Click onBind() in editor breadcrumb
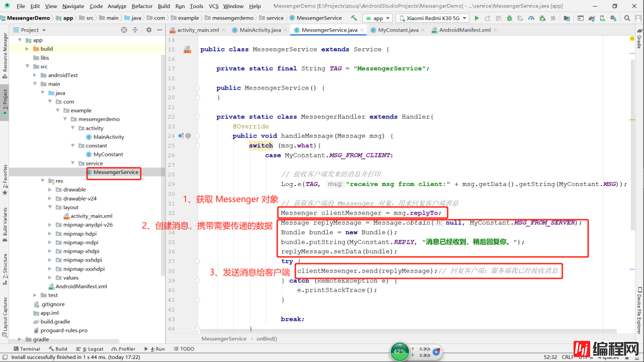 [267, 339]
